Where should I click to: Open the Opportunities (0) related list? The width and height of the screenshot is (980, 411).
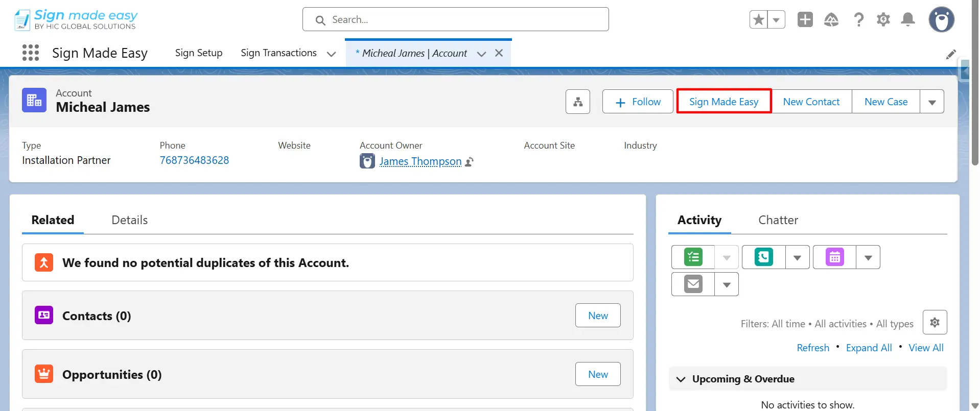pos(112,375)
